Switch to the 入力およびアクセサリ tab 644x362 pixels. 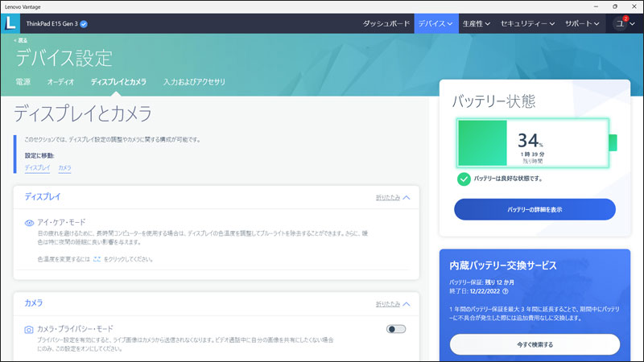[x=194, y=82]
